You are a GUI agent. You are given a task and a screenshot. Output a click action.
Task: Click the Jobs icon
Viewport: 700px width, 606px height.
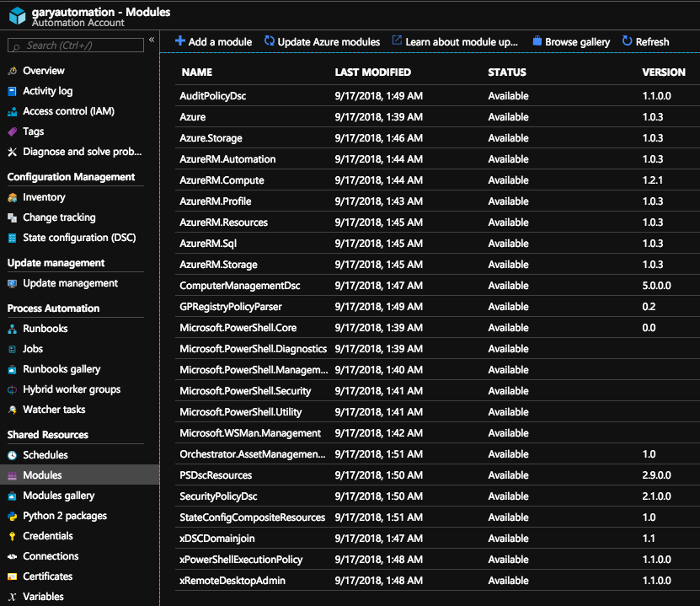pyautogui.click(x=13, y=349)
